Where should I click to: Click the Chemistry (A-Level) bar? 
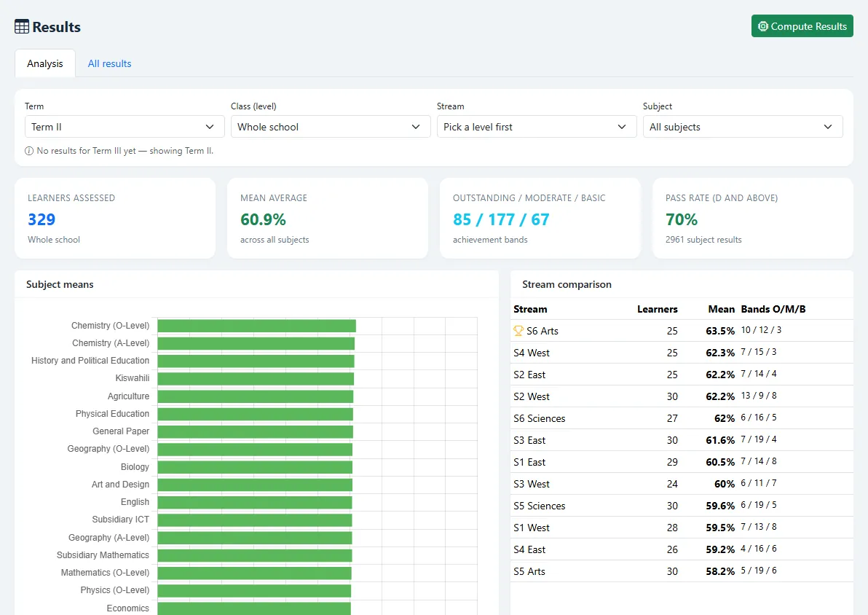(x=256, y=343)
